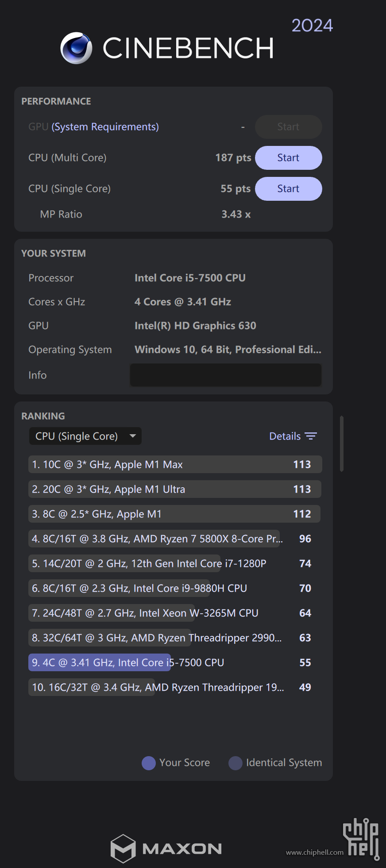The width and height of the screenshot is (386, 868).
Task: Open the Details ranking link
Action: (x=285, y=436)
